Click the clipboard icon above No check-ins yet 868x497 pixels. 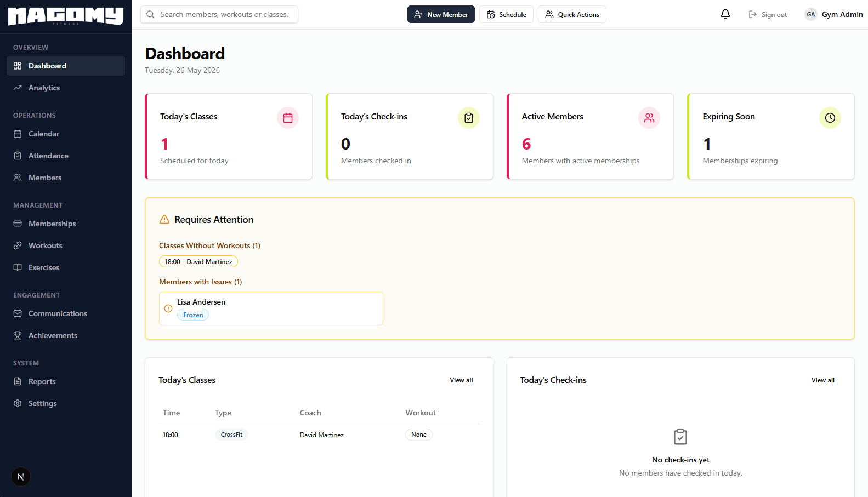click(680, 437)
